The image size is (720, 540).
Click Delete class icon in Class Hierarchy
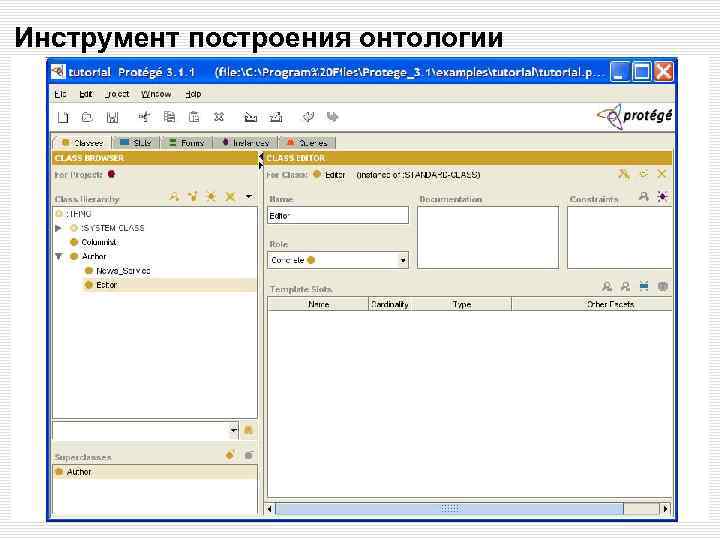tap(230, 197)
